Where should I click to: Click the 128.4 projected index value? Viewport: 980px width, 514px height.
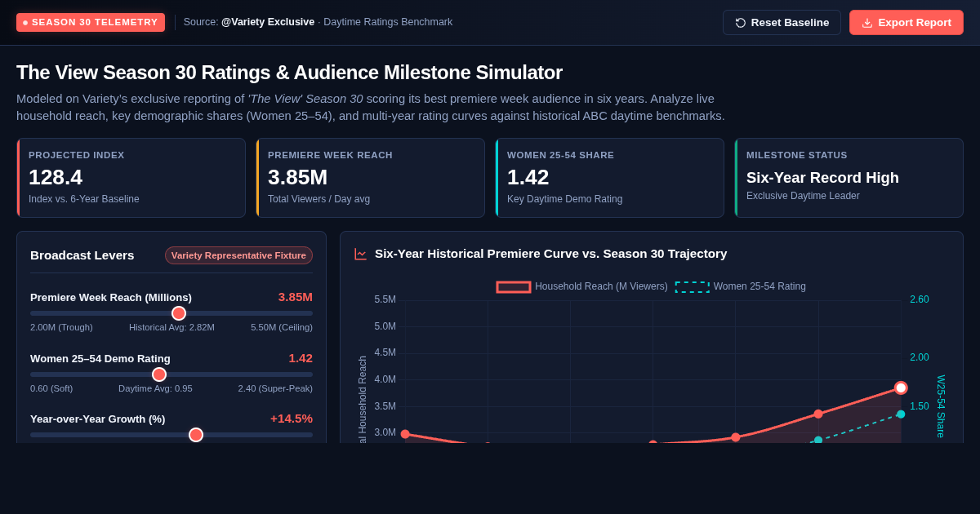coord(56,177)
